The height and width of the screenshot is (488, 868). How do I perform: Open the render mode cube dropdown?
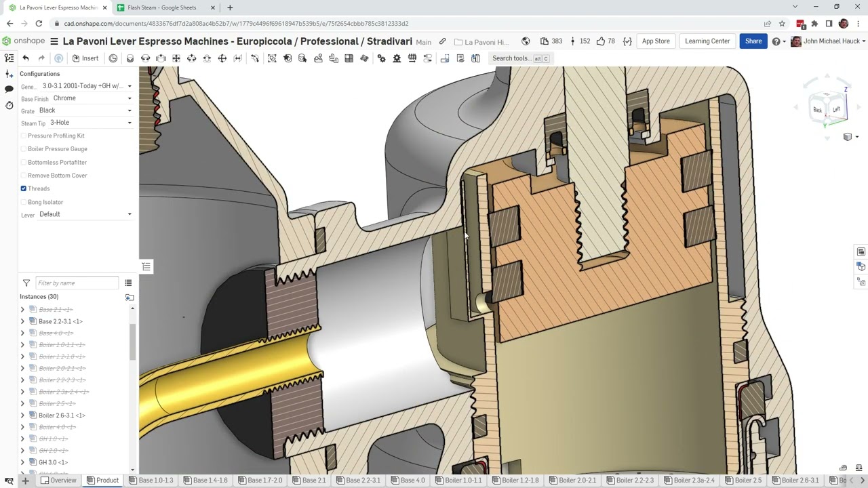coord(850,137)
